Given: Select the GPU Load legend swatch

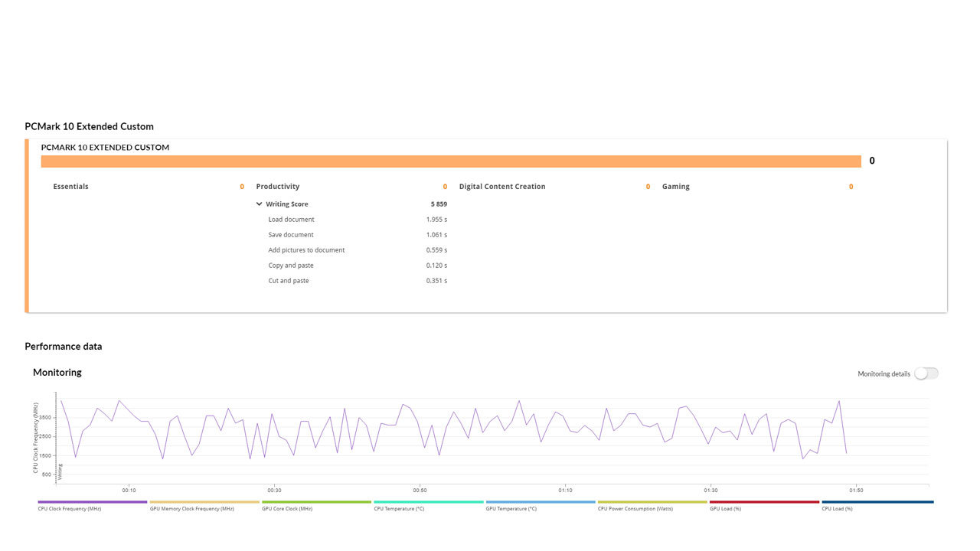Looking at the screenshot, I should [x=764, y=502].
